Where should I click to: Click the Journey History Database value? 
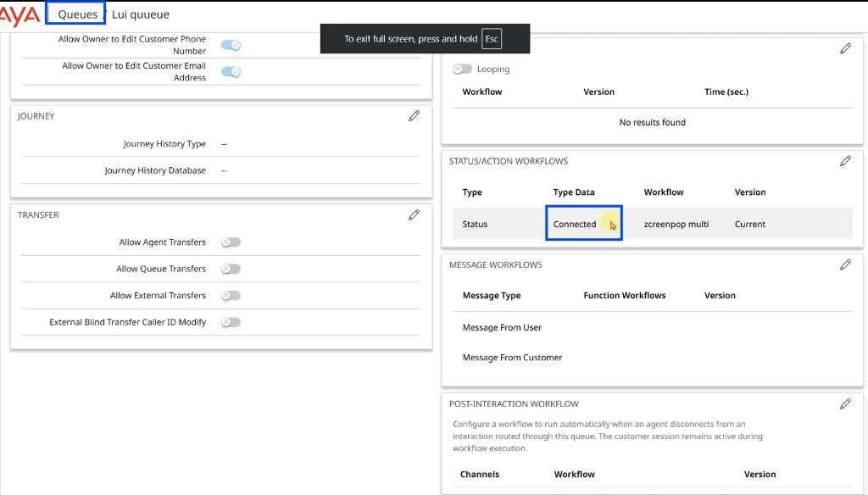(x=224, y=170)
